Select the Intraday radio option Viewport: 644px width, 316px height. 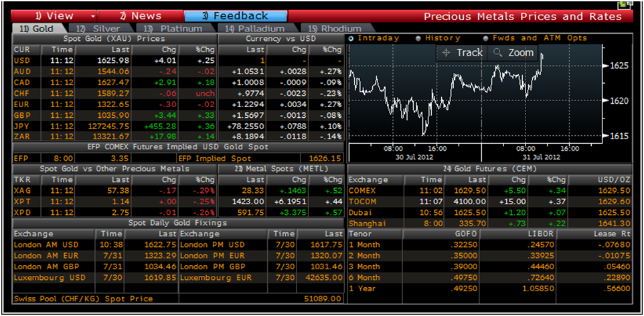(x=351, y=39)
